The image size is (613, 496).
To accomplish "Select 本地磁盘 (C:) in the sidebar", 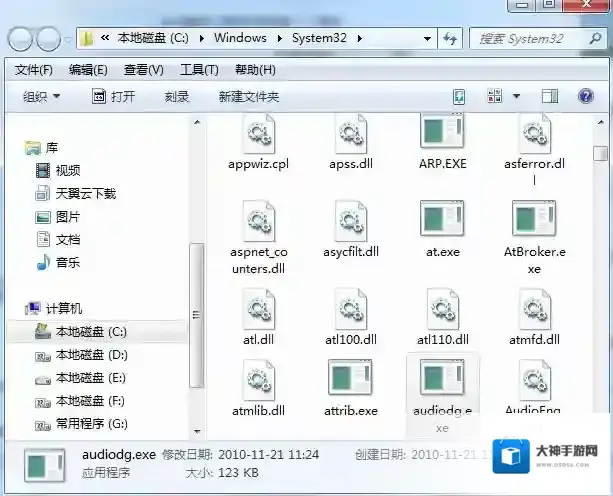I will [x=97, y=332].
